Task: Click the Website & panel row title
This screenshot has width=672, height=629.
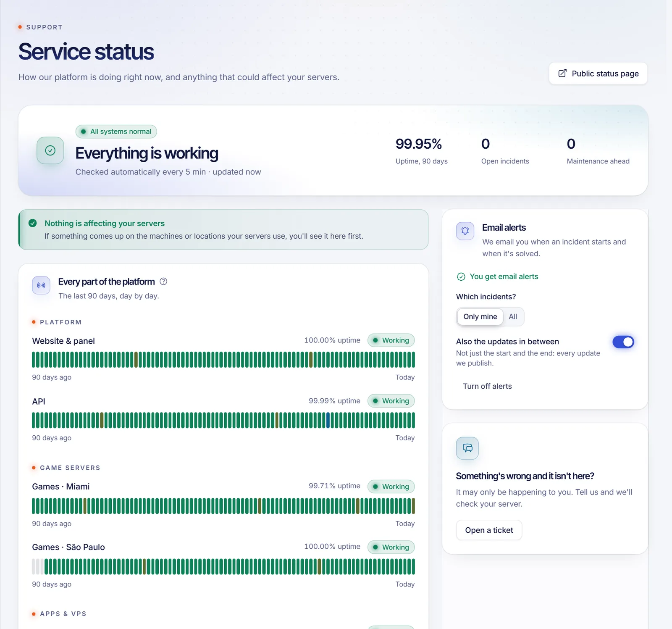Action: click(x=63, y=341)
